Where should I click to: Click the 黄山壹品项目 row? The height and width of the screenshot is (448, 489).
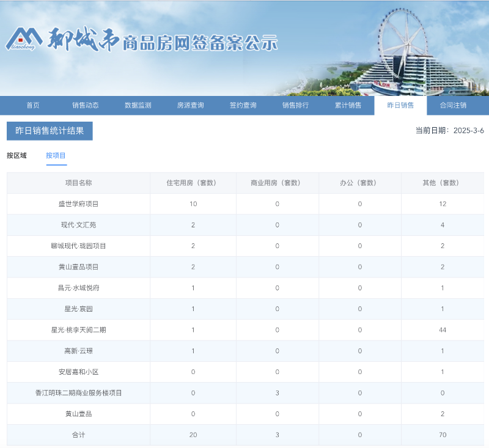coord(78,266)
